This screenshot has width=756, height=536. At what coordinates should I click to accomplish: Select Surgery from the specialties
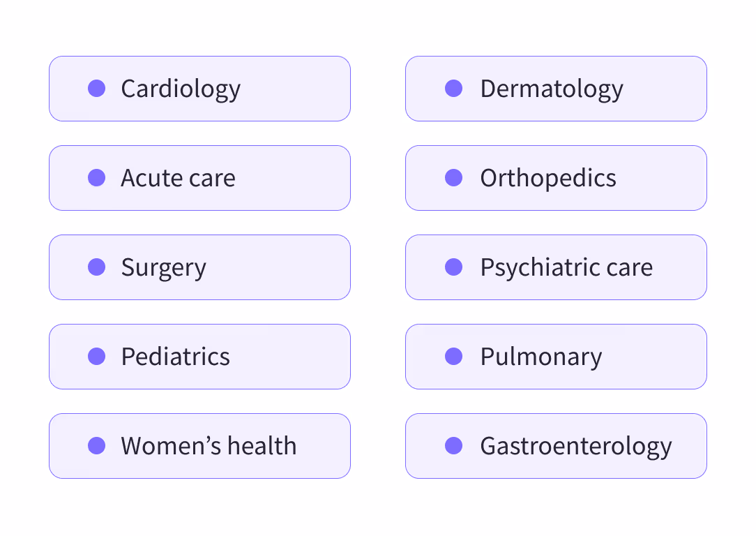point(199,267)
